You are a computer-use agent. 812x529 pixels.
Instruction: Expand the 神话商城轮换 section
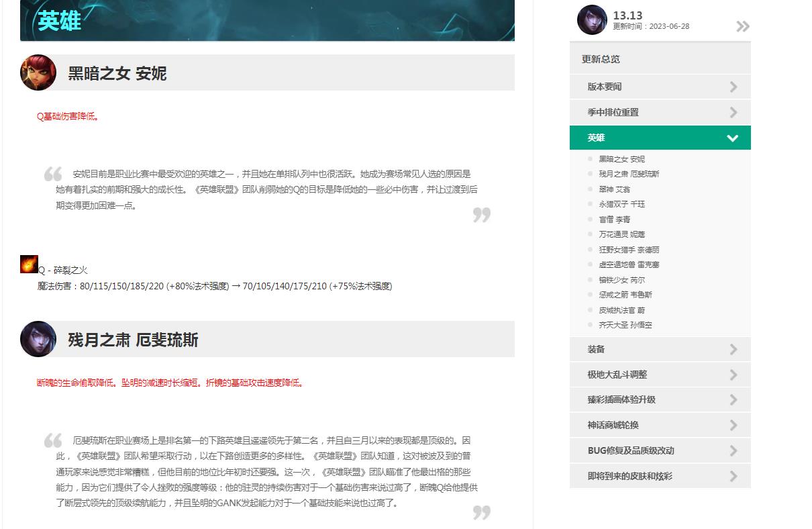pyautogui.click(x=660, y=425)
